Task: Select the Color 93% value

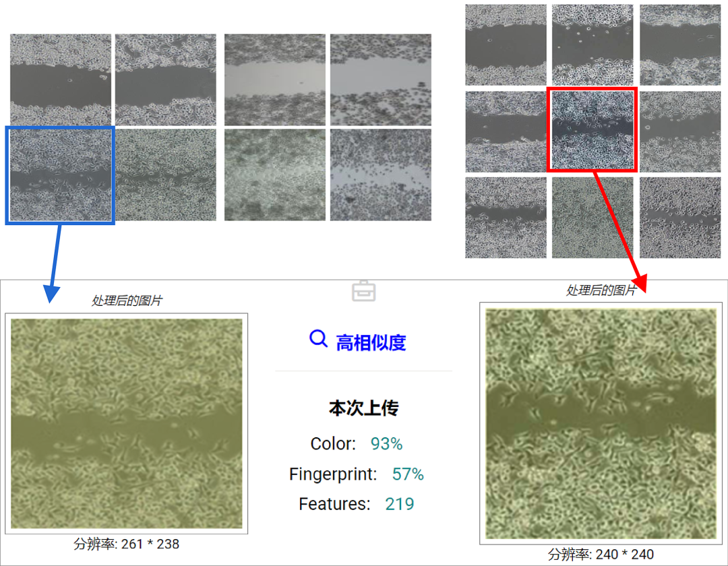Action: [x=386, y=443]
